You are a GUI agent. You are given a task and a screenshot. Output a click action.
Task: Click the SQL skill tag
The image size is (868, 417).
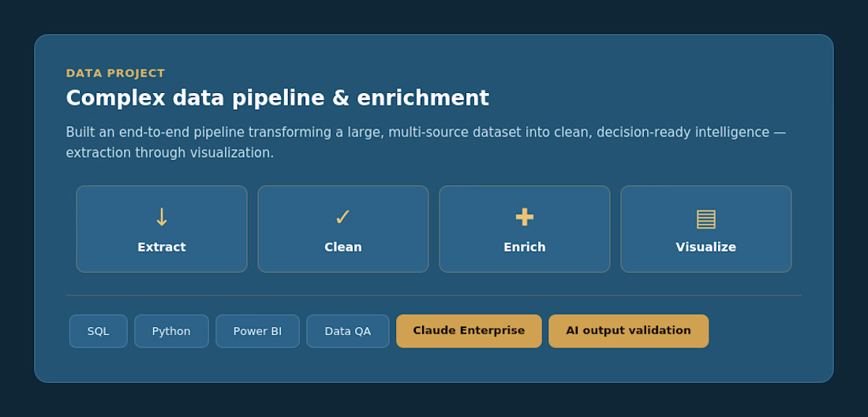tap(99, 331)
